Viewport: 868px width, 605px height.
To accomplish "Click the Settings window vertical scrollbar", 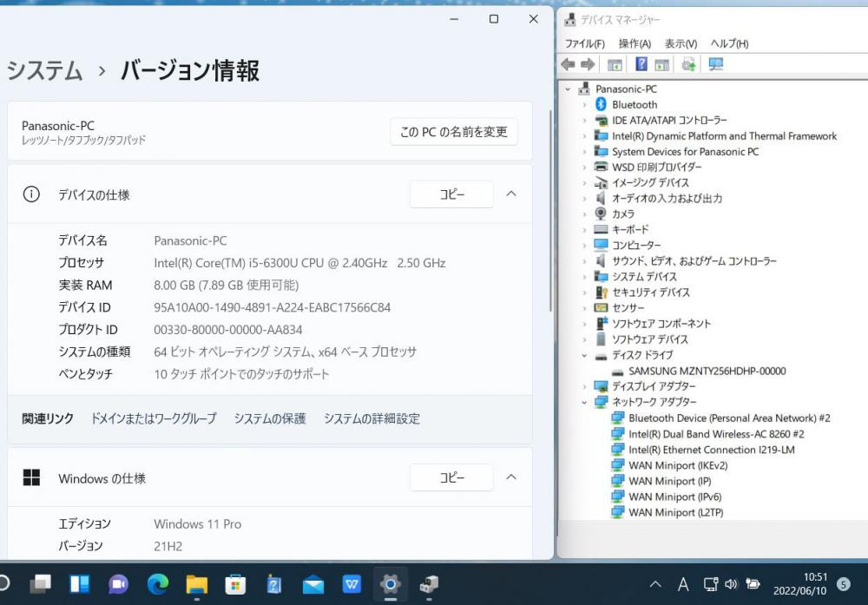I will click(549, 210).
